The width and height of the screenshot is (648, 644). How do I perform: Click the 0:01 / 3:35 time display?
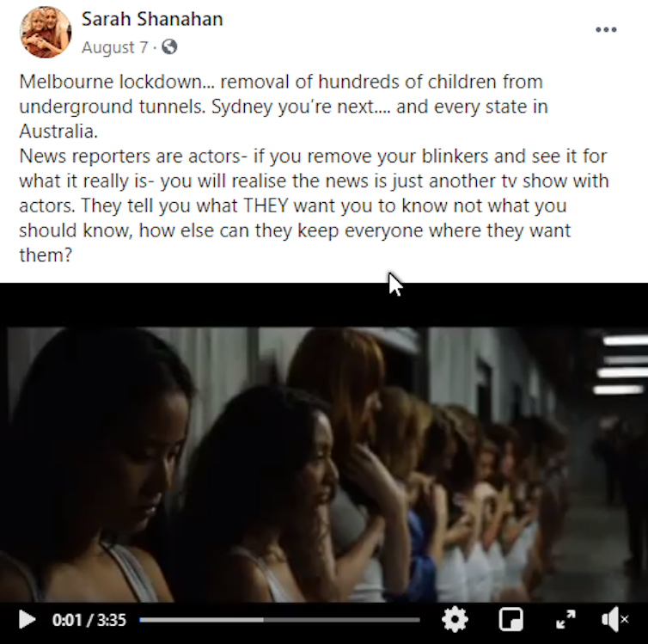(x=89, y=620)
